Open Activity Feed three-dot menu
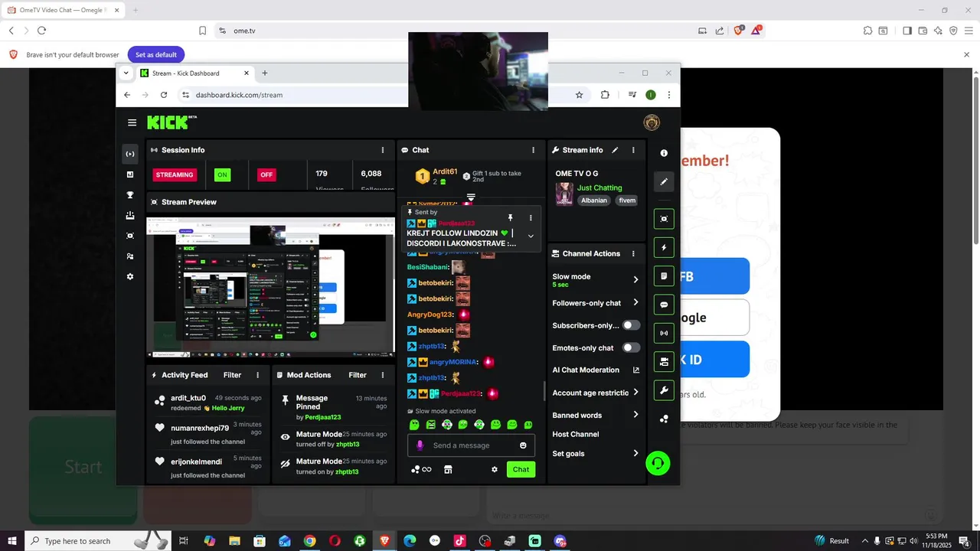 (257, 375)
